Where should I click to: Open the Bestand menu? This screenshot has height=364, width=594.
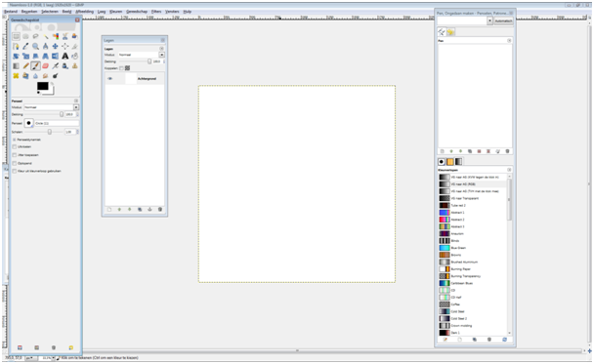[x=11, y=12]
